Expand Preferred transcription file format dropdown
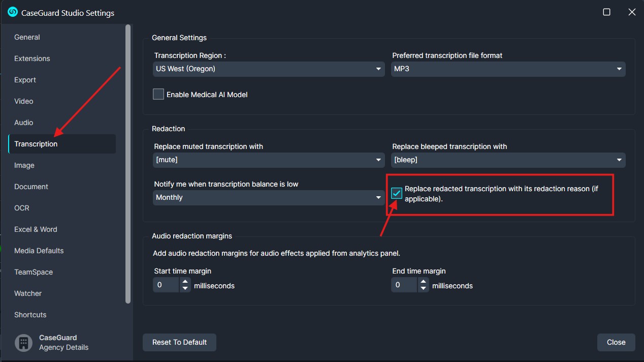Viewport: 644px width, 362px height. (x=508, y=69)
